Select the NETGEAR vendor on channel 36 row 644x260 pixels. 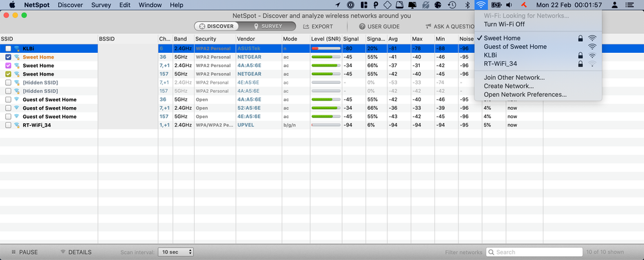point(249,57)
